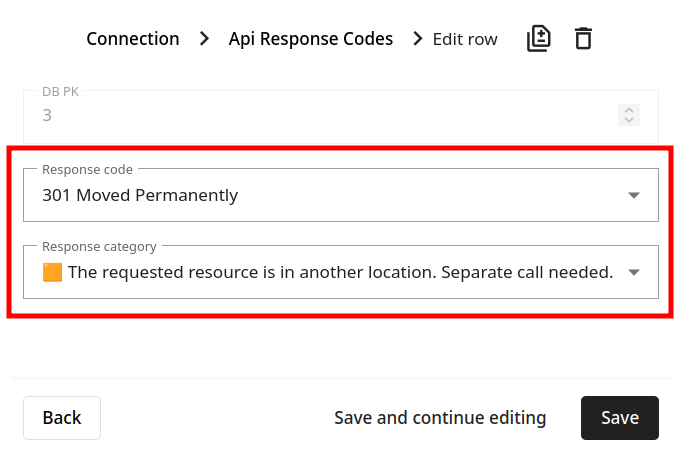Expand the Response code dropdown arrow

click(x=634, y=195)
